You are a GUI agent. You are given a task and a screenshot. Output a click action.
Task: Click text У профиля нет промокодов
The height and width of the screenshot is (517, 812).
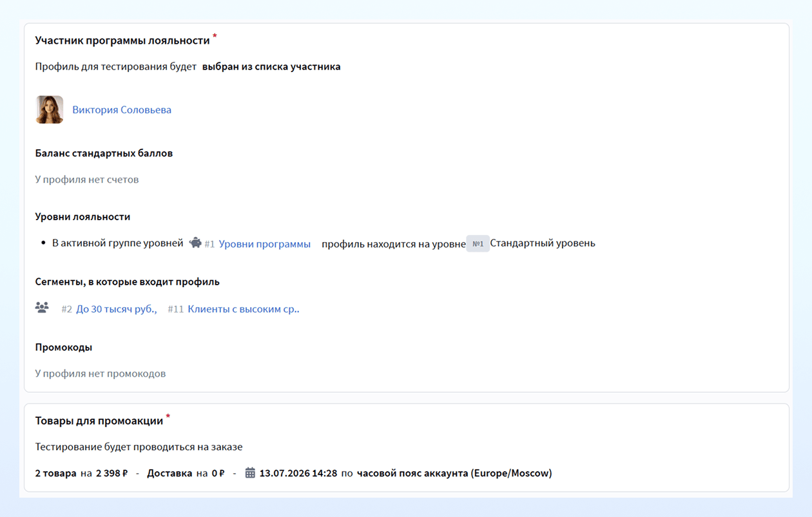click(101, 373)
